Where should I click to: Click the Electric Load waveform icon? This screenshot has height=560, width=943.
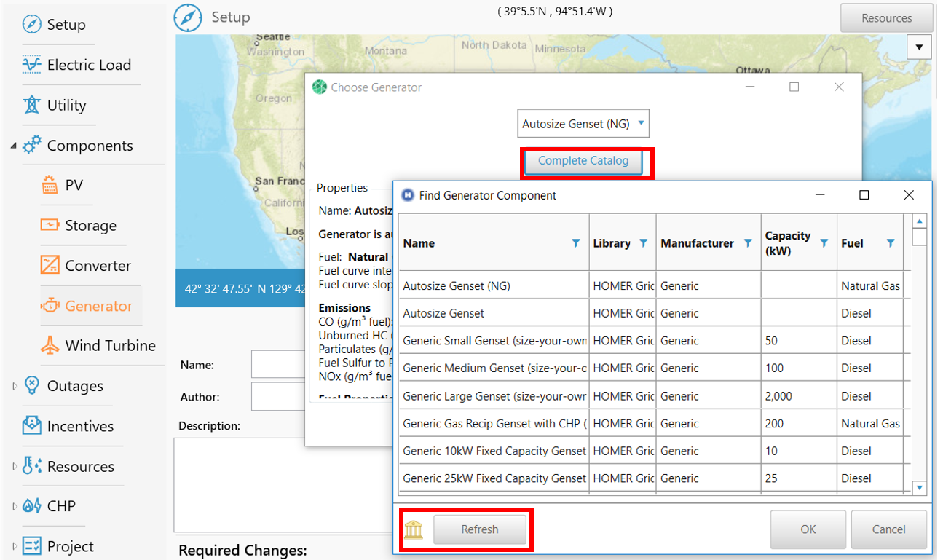31,65
